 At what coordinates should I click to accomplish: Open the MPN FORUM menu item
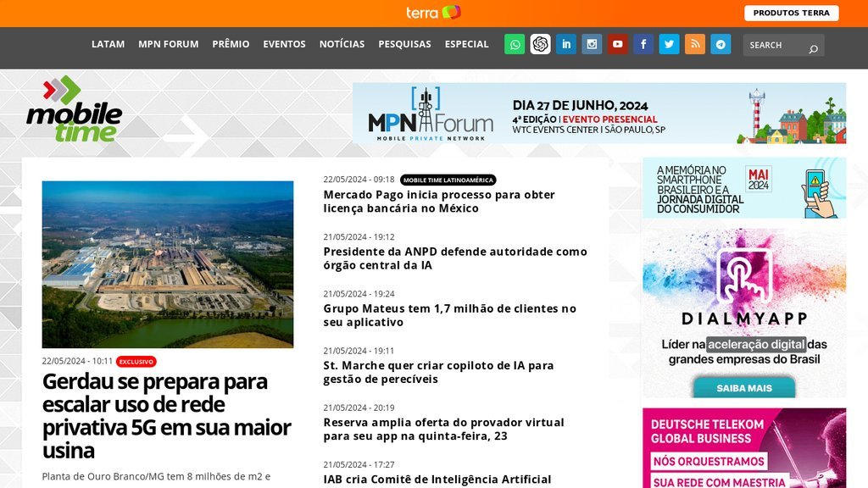[169, 44]
